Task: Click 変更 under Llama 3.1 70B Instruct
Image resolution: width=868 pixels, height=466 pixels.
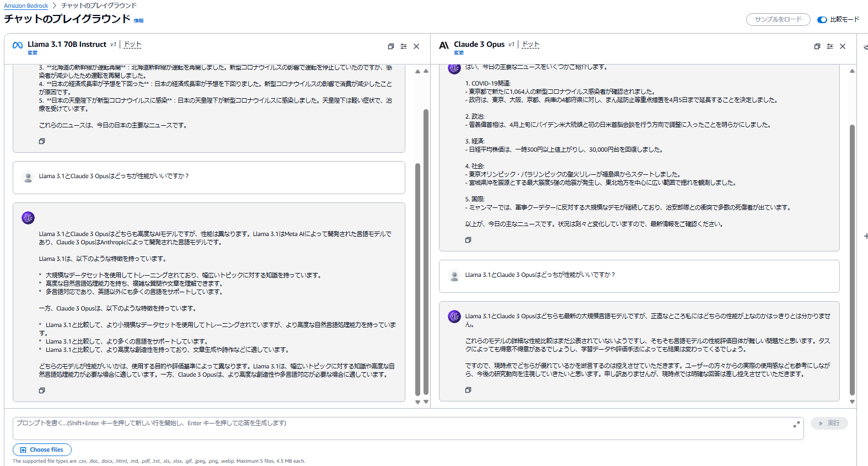Action: coord(33,53)
